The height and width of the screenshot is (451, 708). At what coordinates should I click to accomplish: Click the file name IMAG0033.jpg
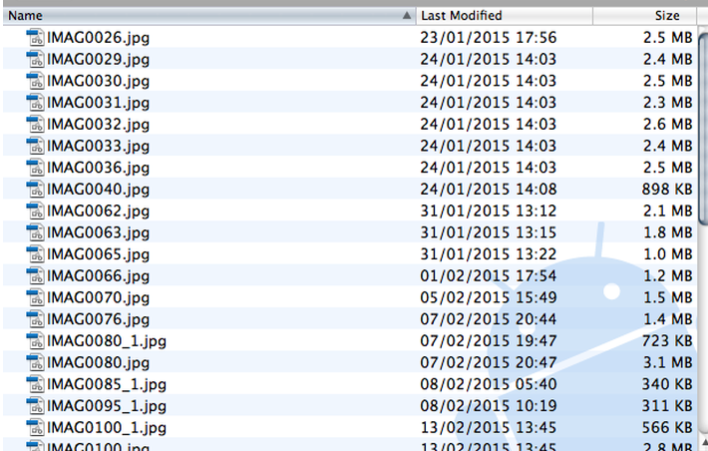(x=98, y=146)
